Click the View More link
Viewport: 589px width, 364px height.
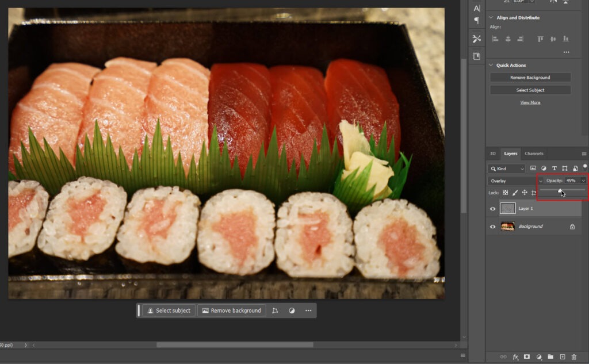pyautogui.click(x=530, y=102)
